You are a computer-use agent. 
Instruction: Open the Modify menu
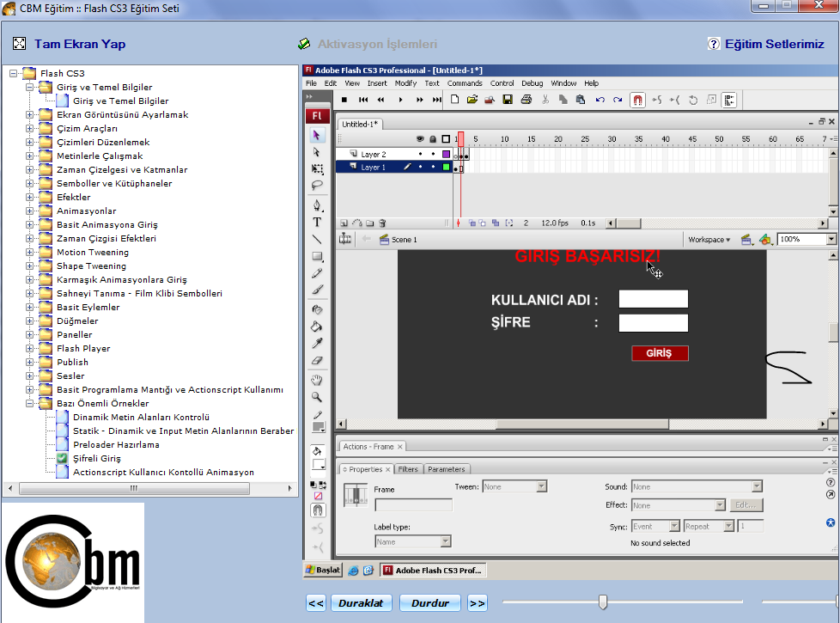click(x=405, y=83)
